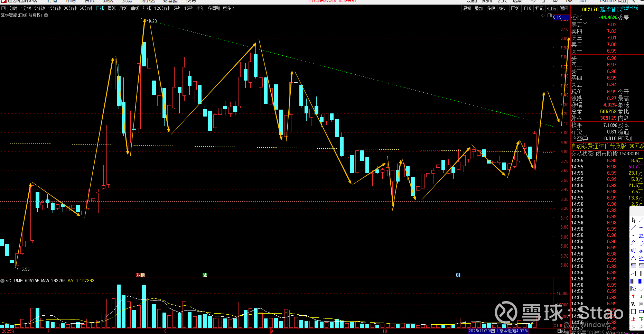Click the 换手 value 7.10%

[x=610, y=125]
